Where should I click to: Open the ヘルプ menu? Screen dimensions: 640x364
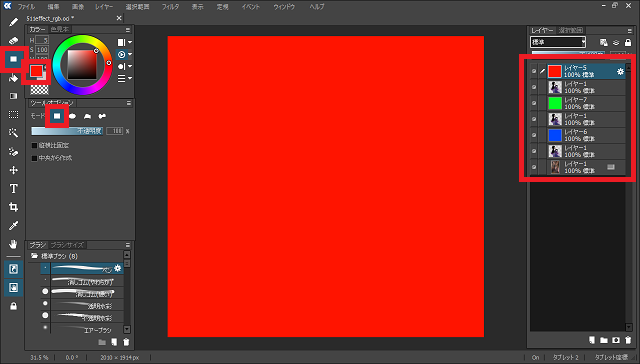317,7
